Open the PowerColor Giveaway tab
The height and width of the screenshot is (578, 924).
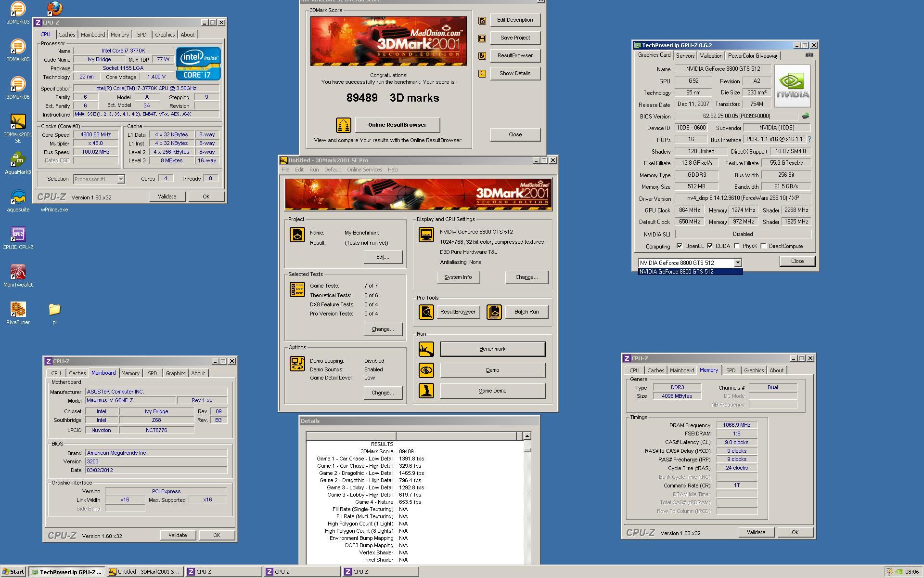point(753,56)
